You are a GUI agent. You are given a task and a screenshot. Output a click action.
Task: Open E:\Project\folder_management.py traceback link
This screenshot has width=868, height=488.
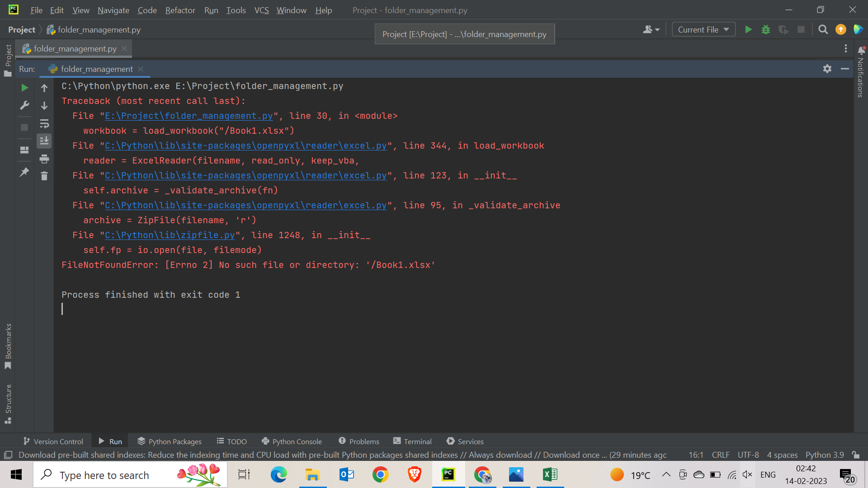coord(189,116)
